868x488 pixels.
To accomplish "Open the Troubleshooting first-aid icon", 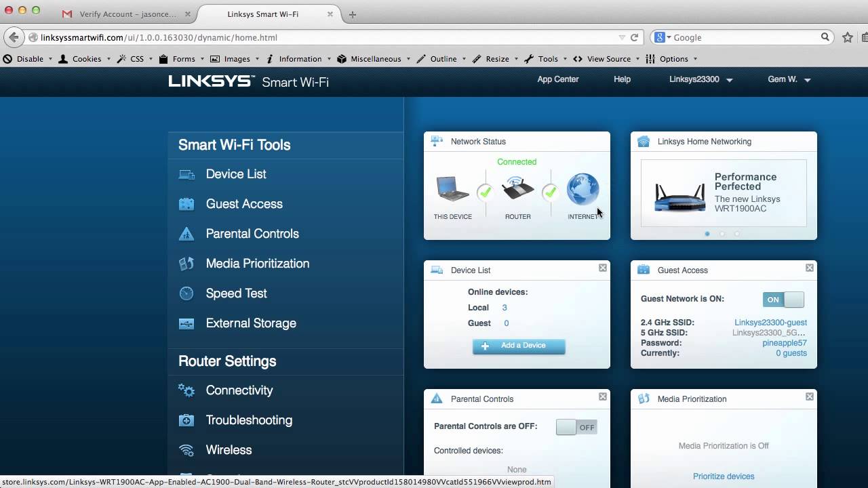I will [186, 420].
